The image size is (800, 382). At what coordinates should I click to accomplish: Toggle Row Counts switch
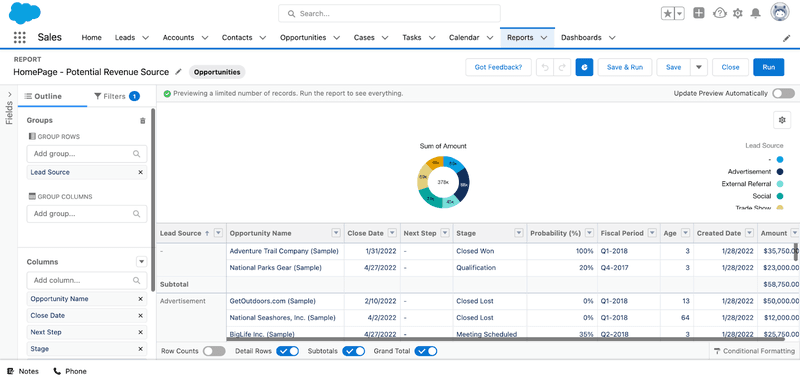(x=214, y=351)
